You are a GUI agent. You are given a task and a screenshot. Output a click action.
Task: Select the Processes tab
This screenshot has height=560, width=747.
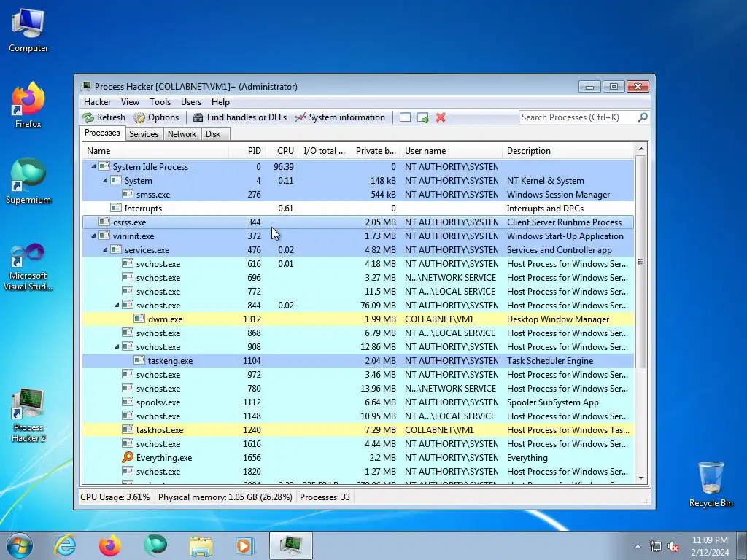pos(102,133)
